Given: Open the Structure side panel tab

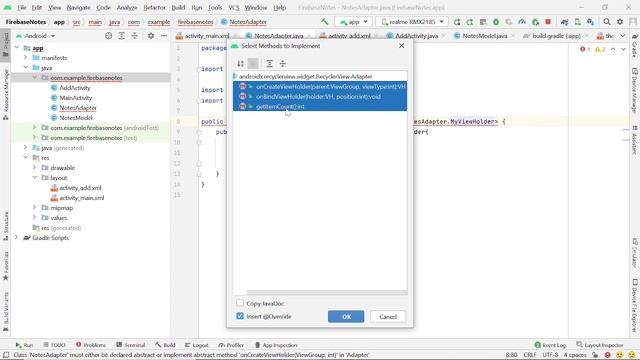Looking at the screenshot, I should click(x=6, y=226).
